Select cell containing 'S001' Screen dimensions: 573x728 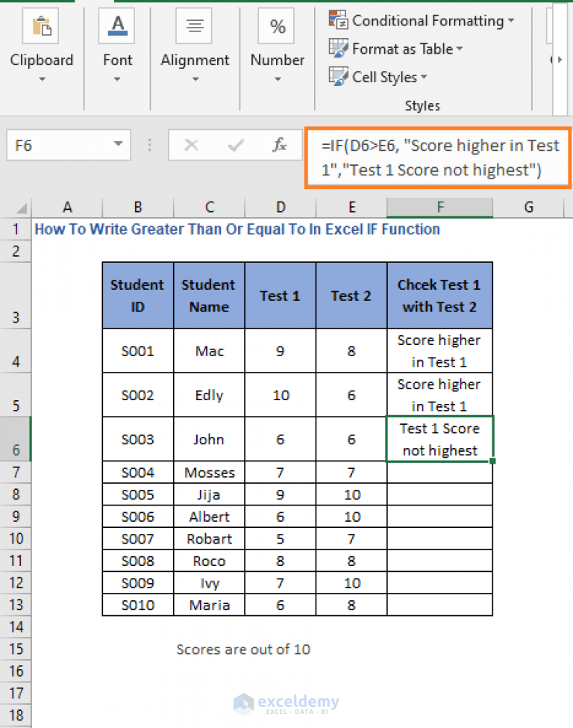point(138,350)
